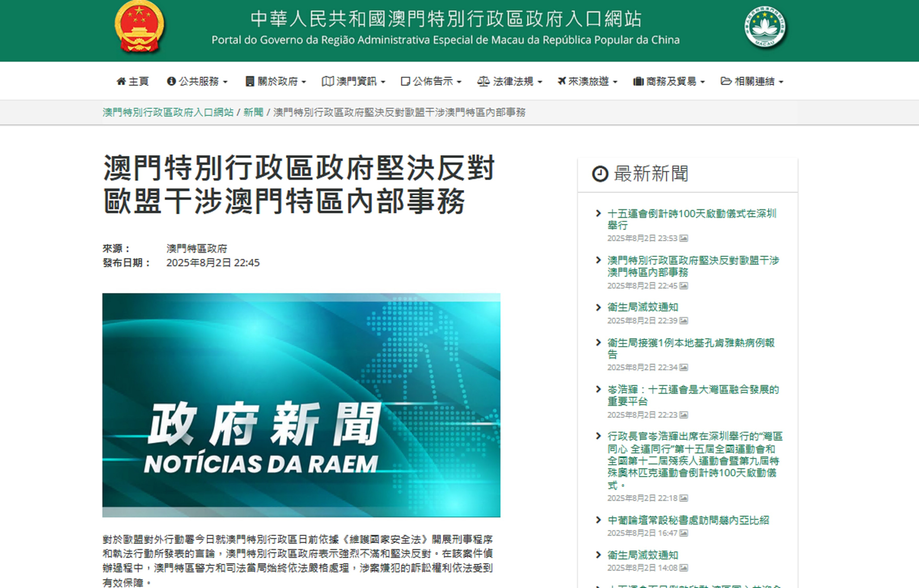Image resolution: width=919 pixels, height=588 pixels.
Task: Open news 中葡論壇常設秘書處訪問幾內亞比紹
Action: tap(688, 520)
